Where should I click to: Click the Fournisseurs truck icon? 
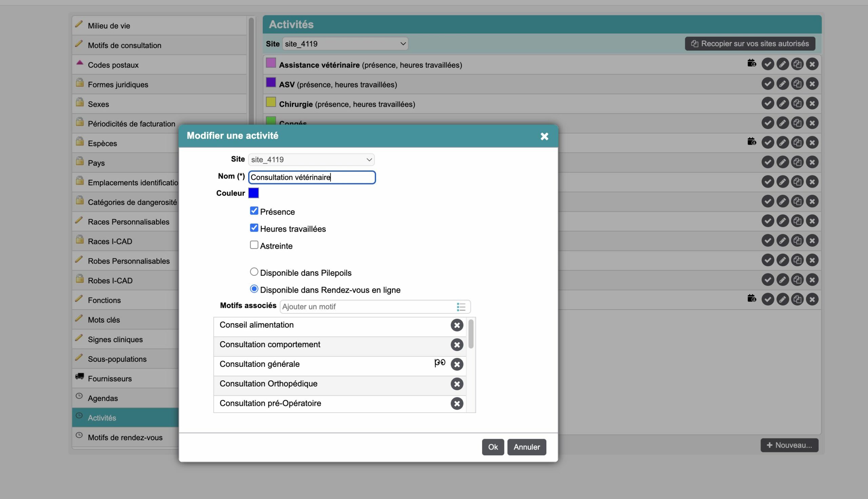click(79, 376)
